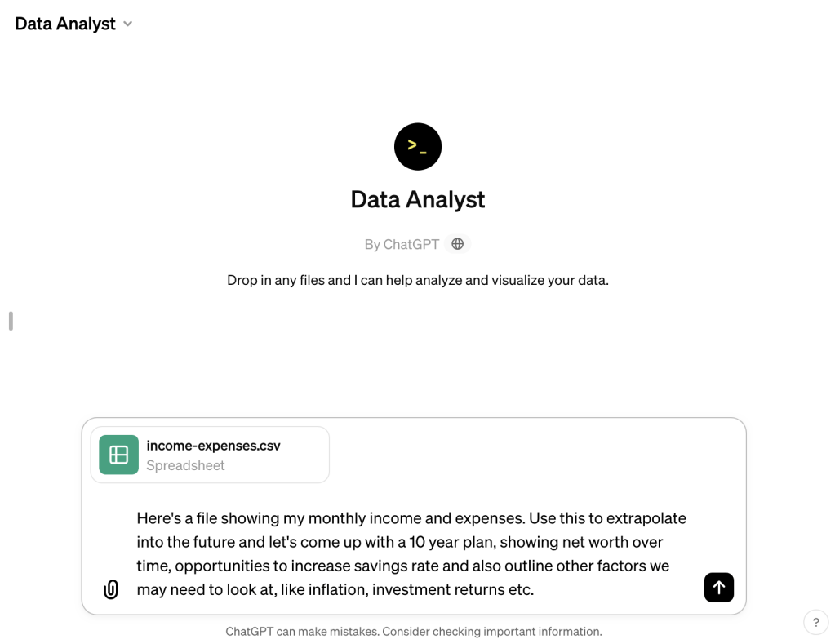Click "Consider checking important information" text

[491, 631]
